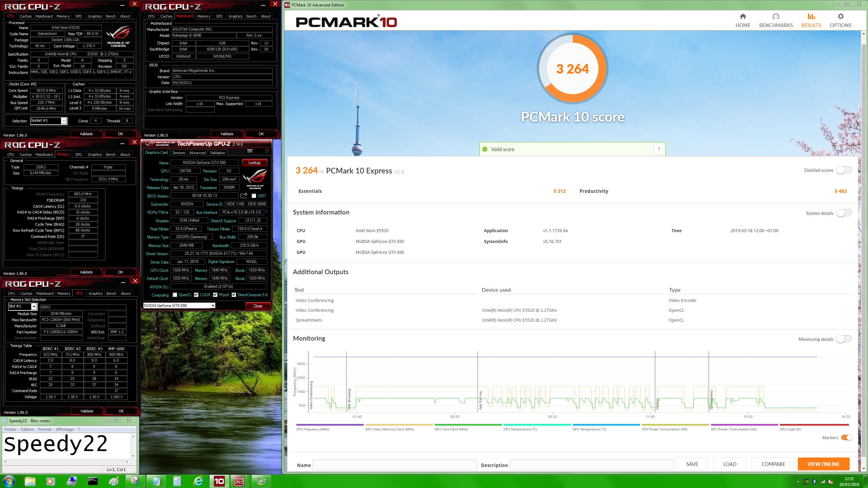
Task: Open the Benchmarks section in PCMark
Action: pos(776,21)
